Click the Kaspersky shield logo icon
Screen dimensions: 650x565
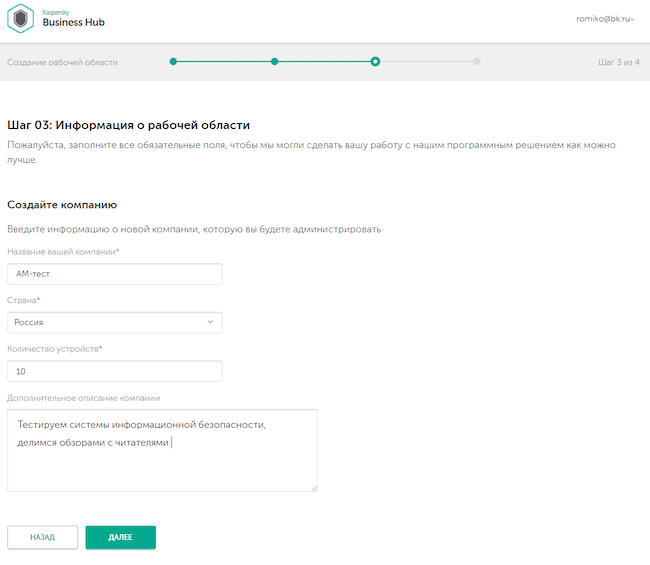pos(23,20)
